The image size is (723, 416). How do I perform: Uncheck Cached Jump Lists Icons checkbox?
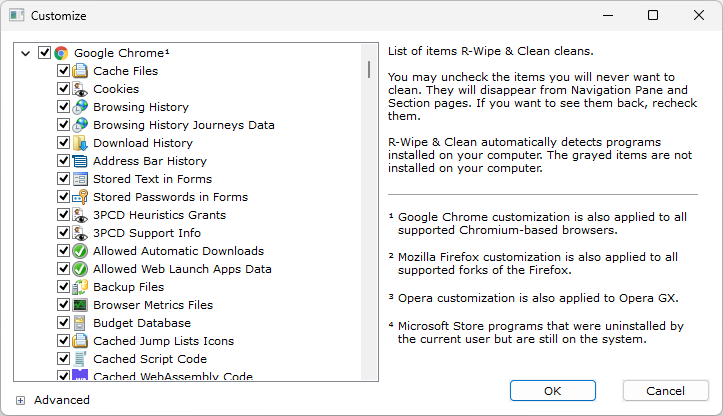(x=63, y=340)
